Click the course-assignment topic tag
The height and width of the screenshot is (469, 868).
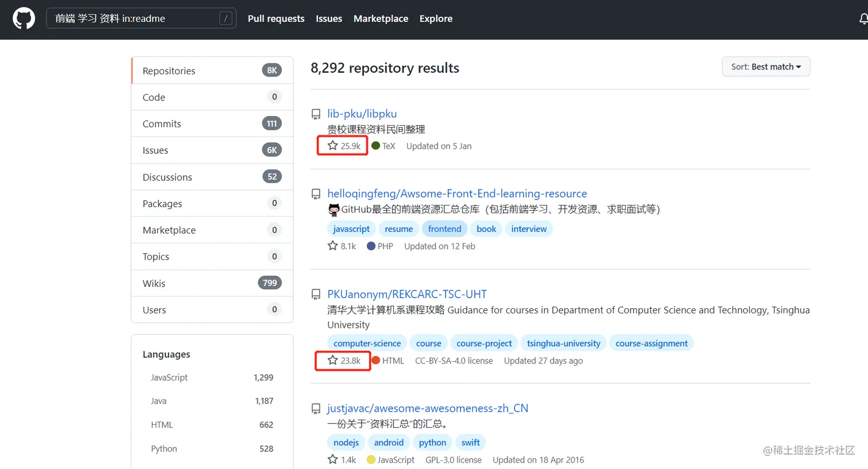coord(651,343)
